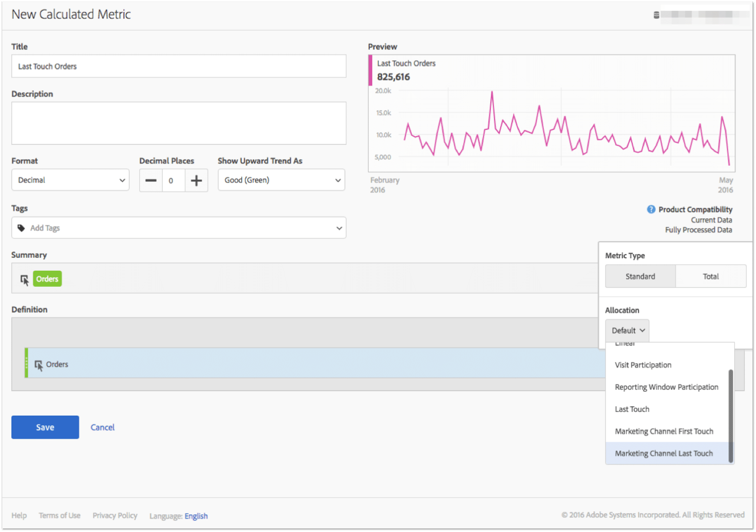Select Marketing Channel Last Touch allocation

coord(663,453)
